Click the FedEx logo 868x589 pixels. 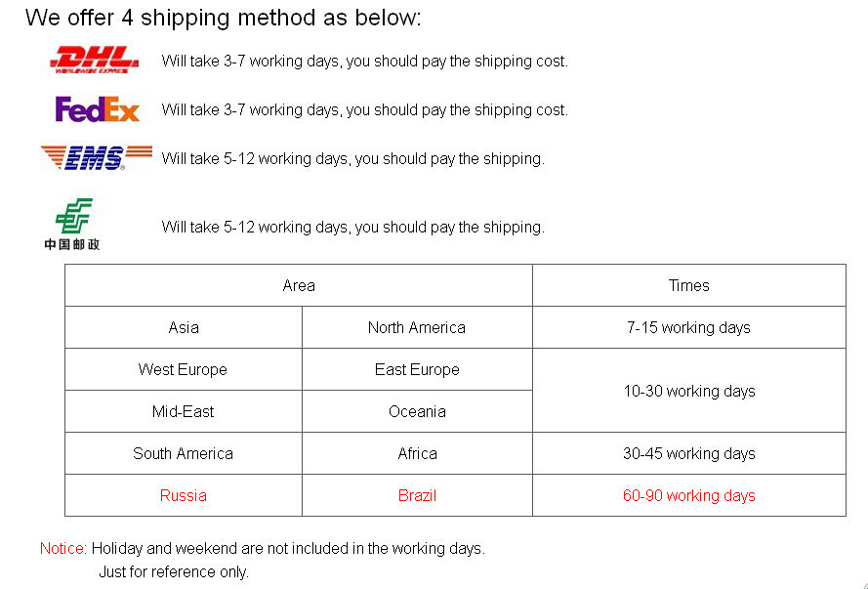click(x=98, y=109)
